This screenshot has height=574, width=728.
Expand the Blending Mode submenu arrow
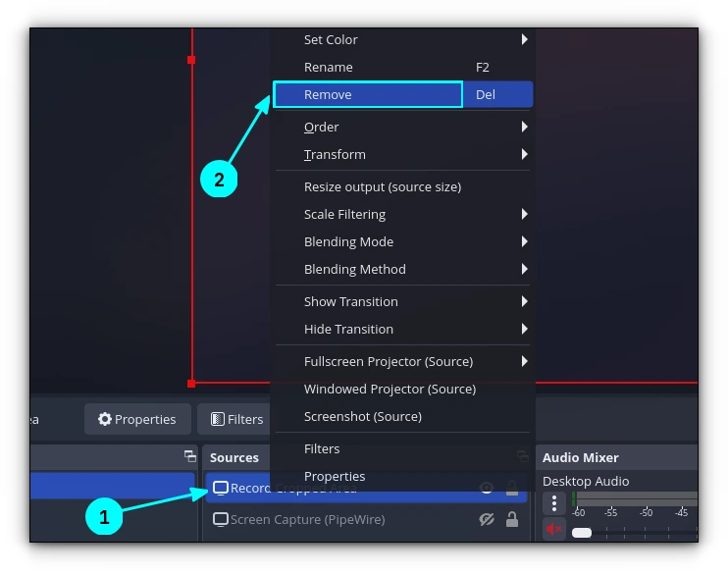[x=524, y=241]
